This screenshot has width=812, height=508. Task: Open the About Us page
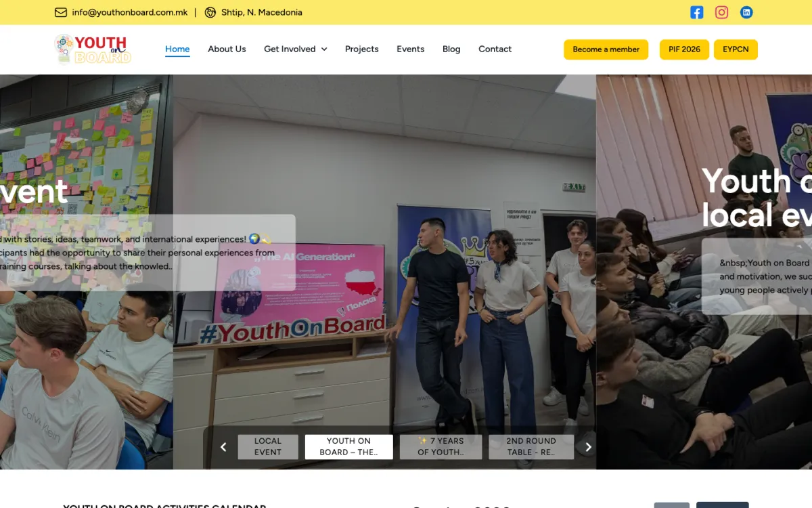(x=227, y=49)
